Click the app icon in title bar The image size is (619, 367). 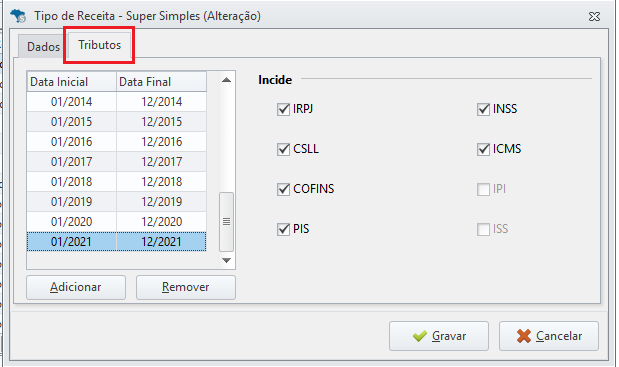click(18, 16)
